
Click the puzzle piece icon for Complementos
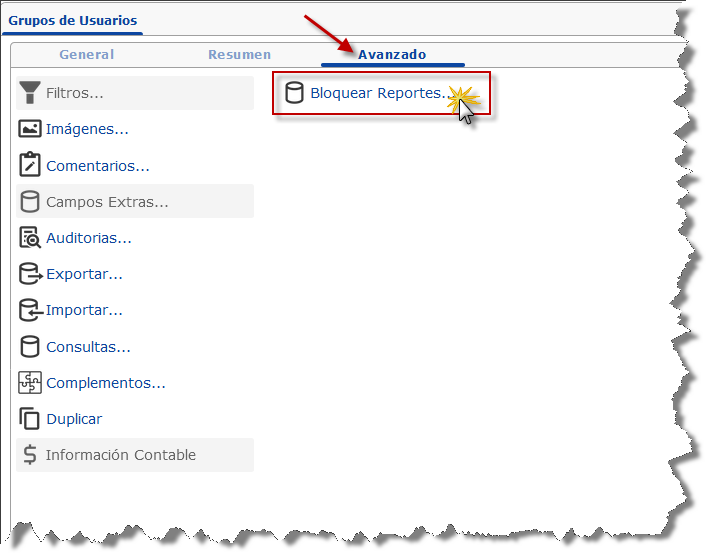[x=30, y=383]
